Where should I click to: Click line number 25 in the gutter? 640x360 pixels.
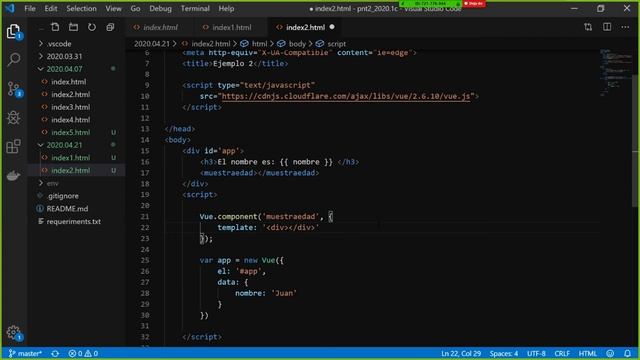tap(144, 260)
